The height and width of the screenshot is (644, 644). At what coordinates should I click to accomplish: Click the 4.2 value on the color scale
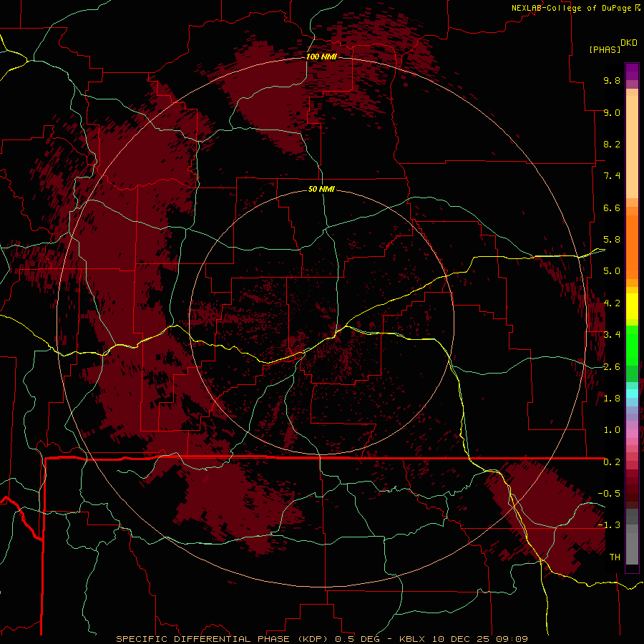click(x=612, y=303)
